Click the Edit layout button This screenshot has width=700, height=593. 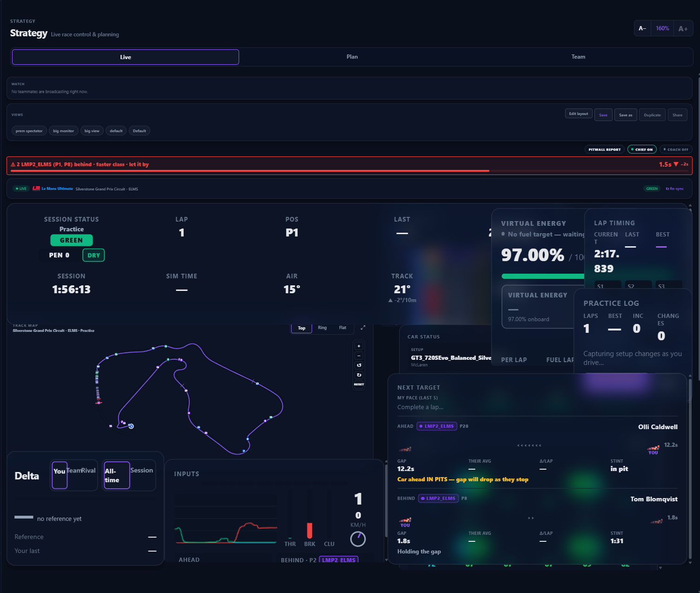click(579, 114)
